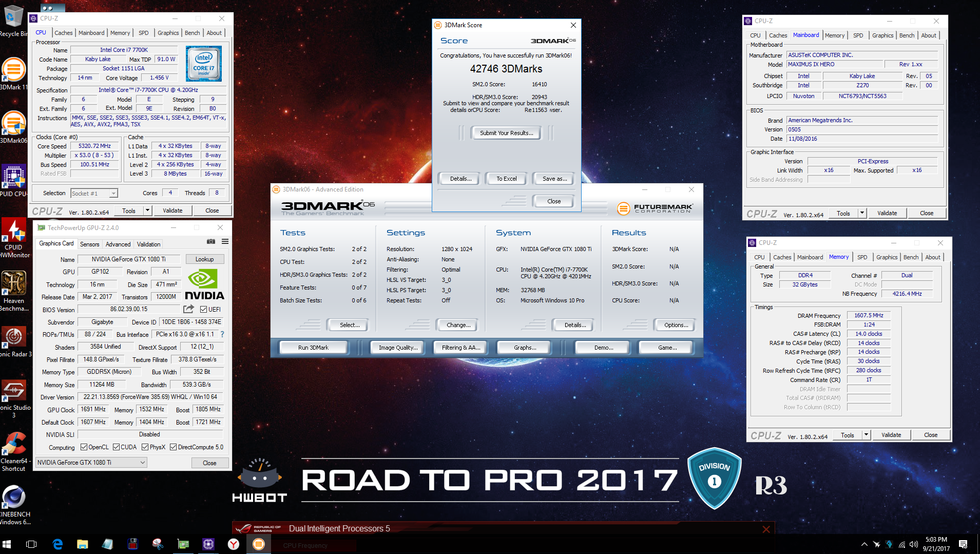Viewport: 980px width, 554px height.
Task: Switch to Caches tab in CPU-Z CPU window
Action: [x=64, y=33]
